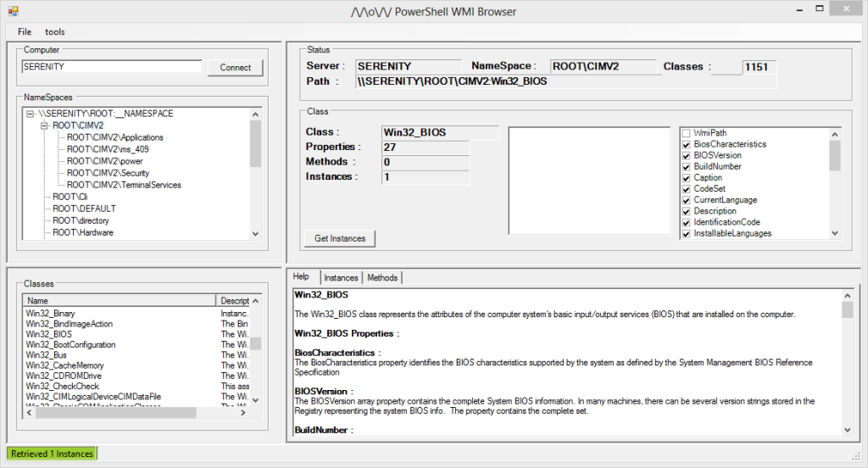Image resolution: width=868 pixels, height=468 pixels.
Task: Click the Get Instances button
Action: [340, 238]
